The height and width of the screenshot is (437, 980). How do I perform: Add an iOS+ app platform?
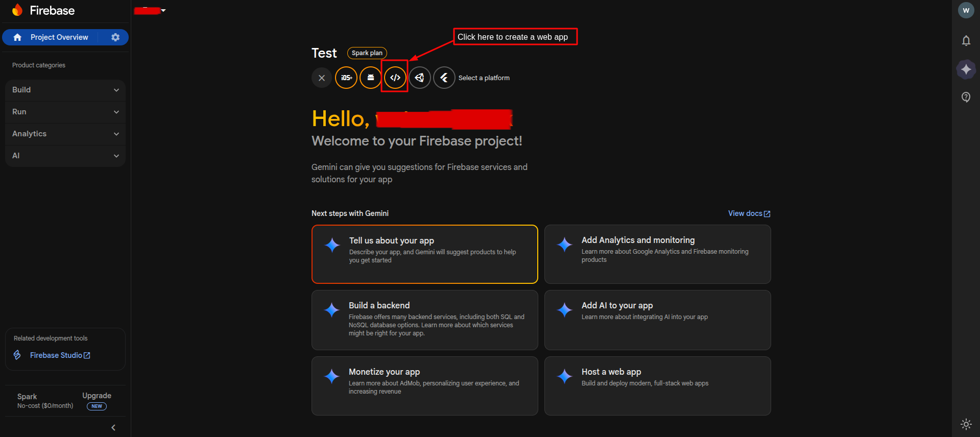point(346,78)
